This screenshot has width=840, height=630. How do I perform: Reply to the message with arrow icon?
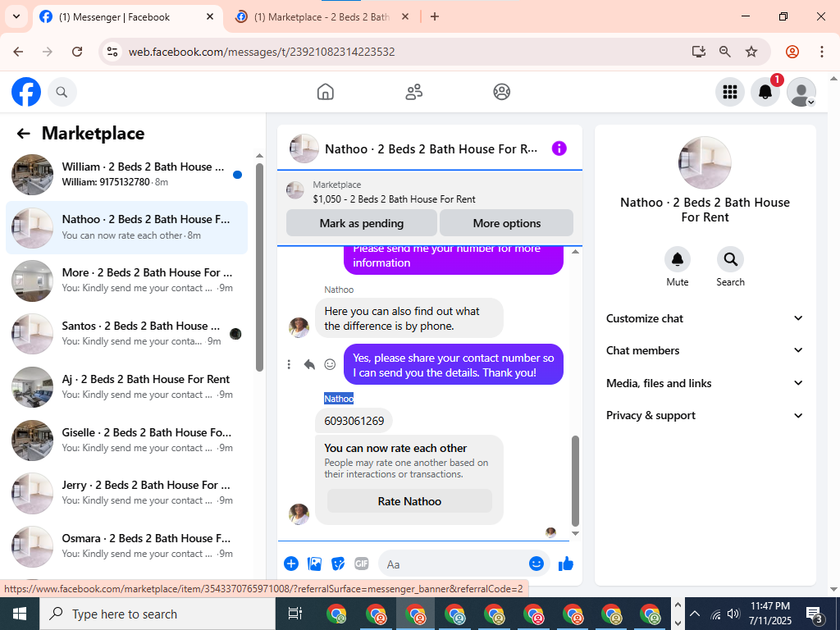pos(309,364)
